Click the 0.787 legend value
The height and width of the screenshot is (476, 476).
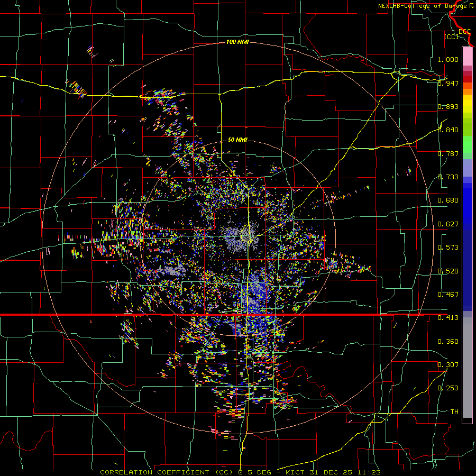click(448, 153)
